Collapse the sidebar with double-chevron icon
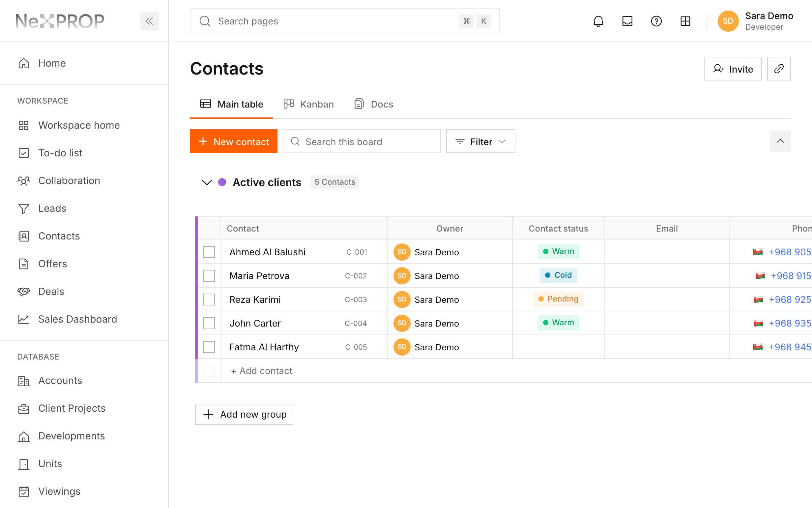The image size is (812, 508). (149, 21)
